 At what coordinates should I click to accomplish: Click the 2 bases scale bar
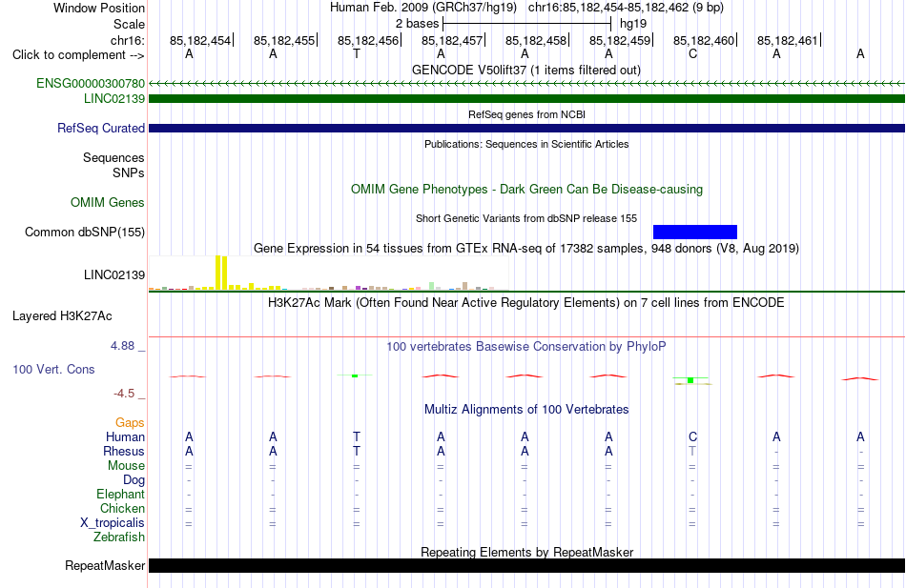526,24
